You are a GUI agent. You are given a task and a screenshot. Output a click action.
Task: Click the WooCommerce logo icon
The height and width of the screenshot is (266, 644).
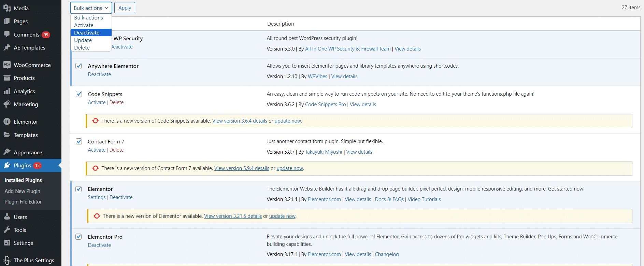(7, 65)
